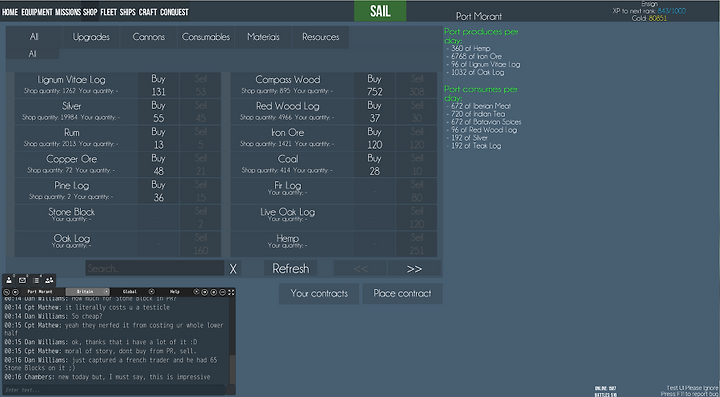720x397 pixels.
Task: Buy Silver for 55
Action: point(158,112)
